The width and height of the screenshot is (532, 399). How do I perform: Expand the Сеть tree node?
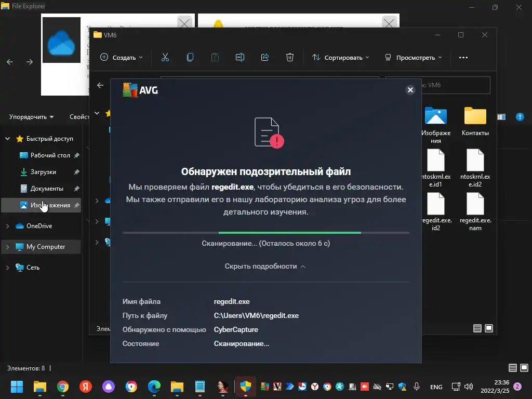click(7, 268)
